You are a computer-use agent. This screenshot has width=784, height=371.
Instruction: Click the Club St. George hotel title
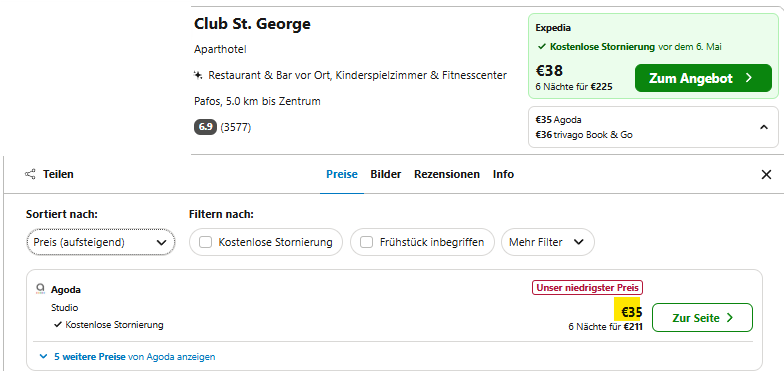252,24
